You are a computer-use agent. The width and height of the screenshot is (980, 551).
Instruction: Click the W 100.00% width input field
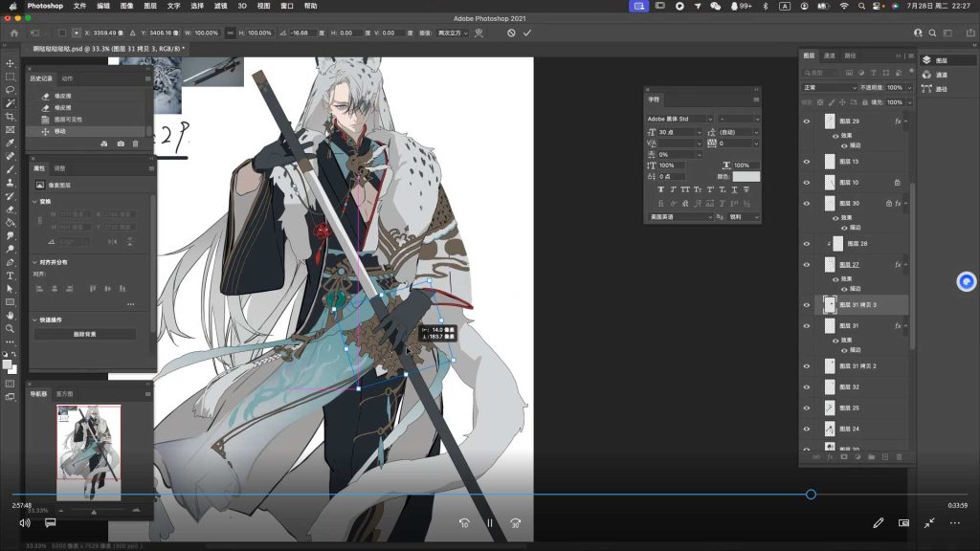pyautogui.click(x=207, y=33)
